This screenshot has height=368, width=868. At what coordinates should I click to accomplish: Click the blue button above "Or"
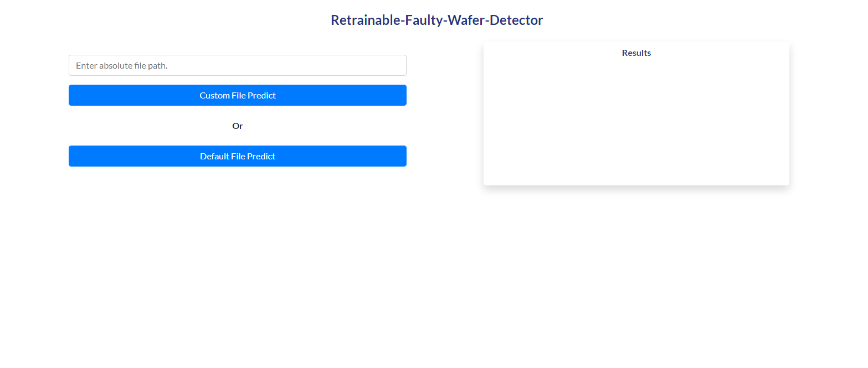(237, 95)
